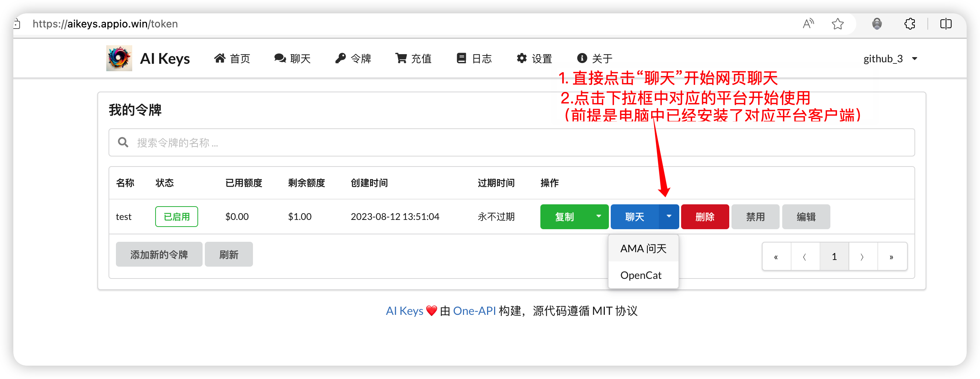Click the favorite star icon

838,24
